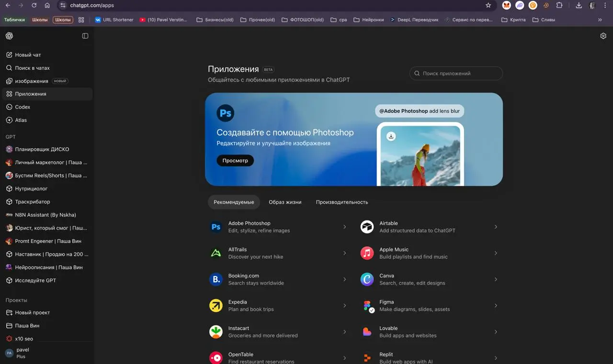Collapse the sidebar with the panel icon
This screenshot has height=364, width=613.
[85, 36]
